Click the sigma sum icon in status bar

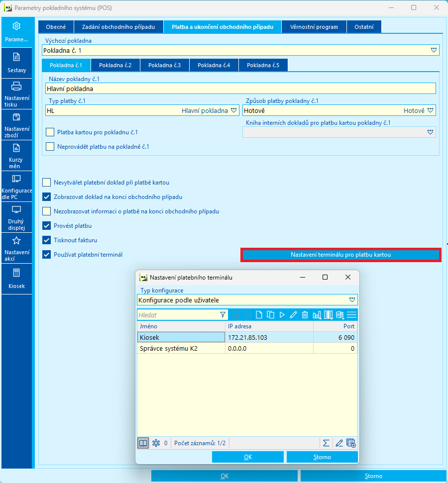click(326, 443)
